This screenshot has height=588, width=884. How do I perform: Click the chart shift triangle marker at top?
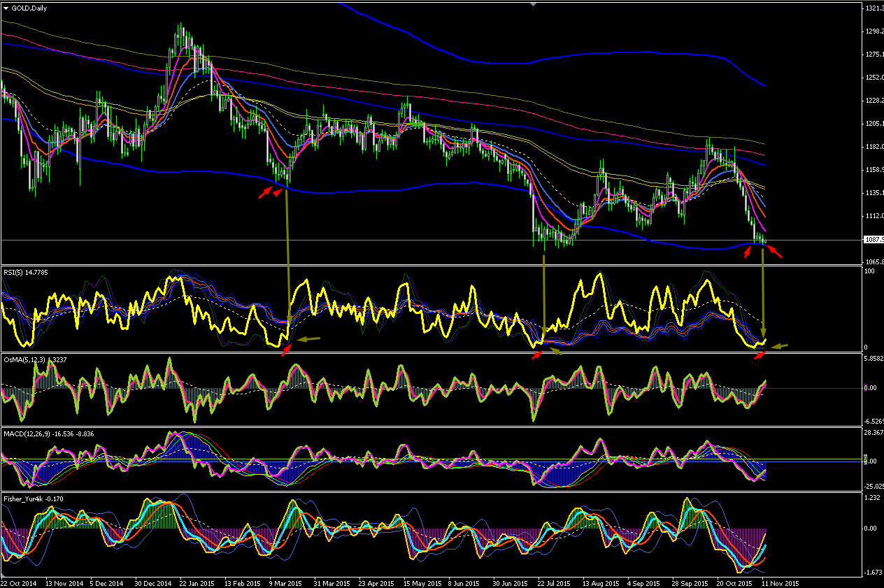533,3
